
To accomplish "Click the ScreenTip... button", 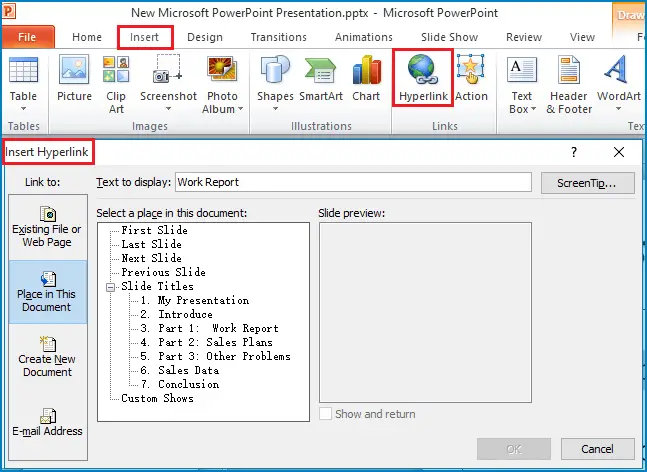I will (588, 183).
